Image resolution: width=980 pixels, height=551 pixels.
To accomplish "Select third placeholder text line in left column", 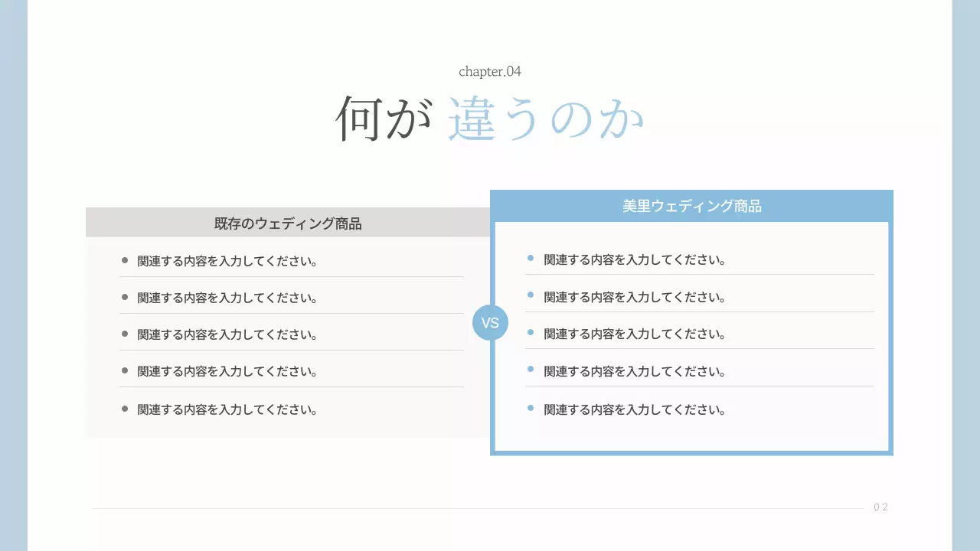I will click(x=227, y=334).
